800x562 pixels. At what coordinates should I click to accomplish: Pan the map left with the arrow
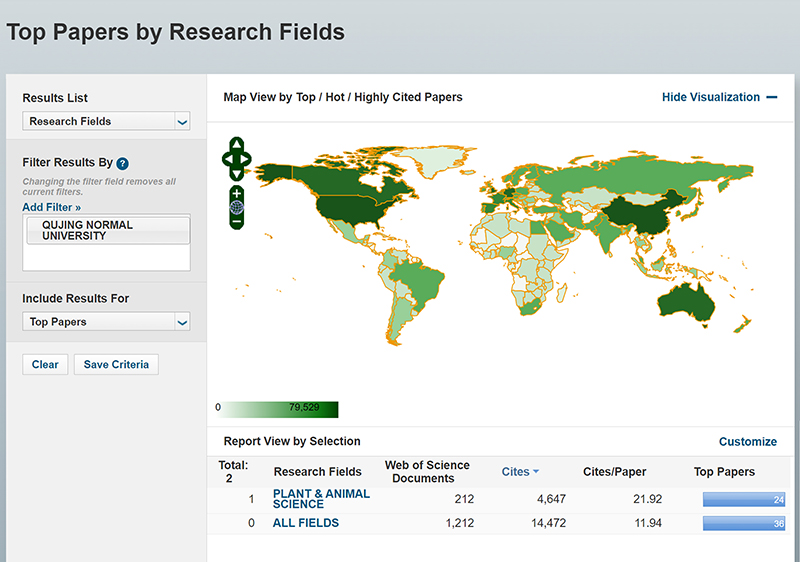226,159
